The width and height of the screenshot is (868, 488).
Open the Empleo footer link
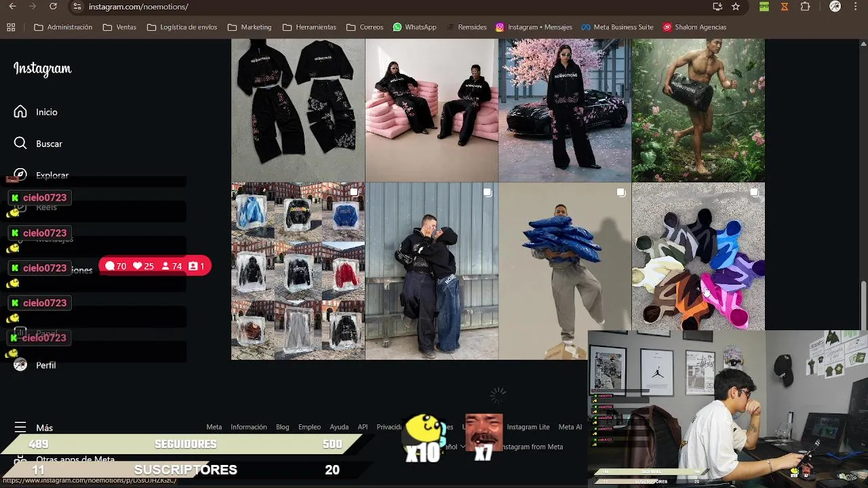point(309,427)
